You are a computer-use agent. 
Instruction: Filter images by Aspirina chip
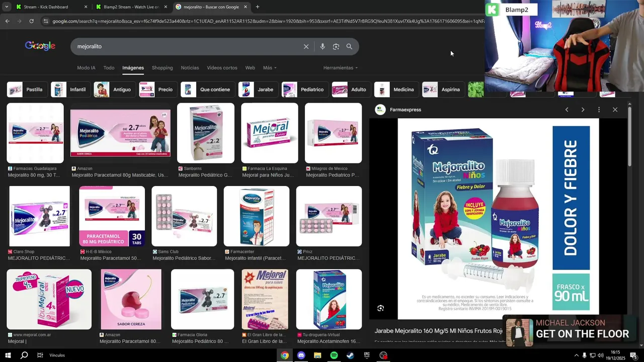pos(444,89)
